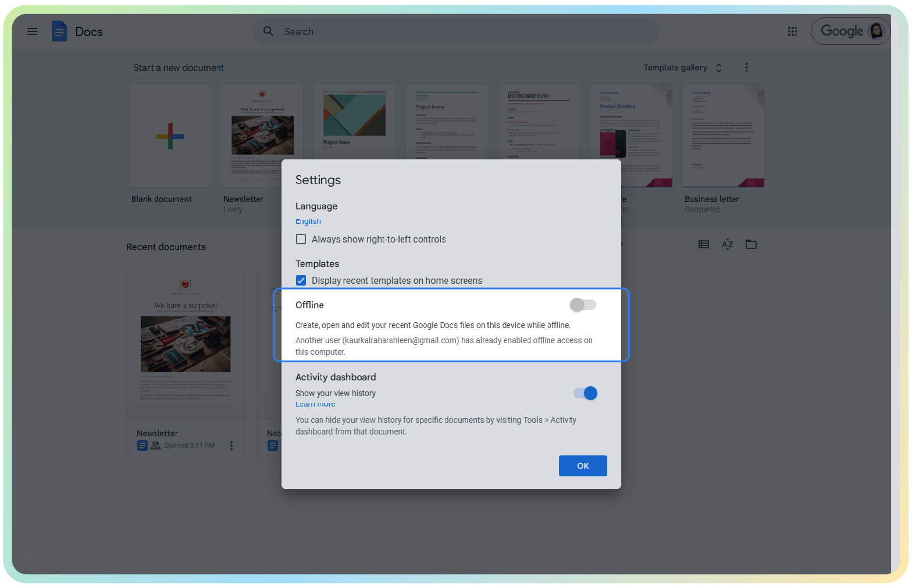Image resolution: width=912 pixels, height=588 pixels.
Task: Open the Business letter Geometric template
Action: 724,136
